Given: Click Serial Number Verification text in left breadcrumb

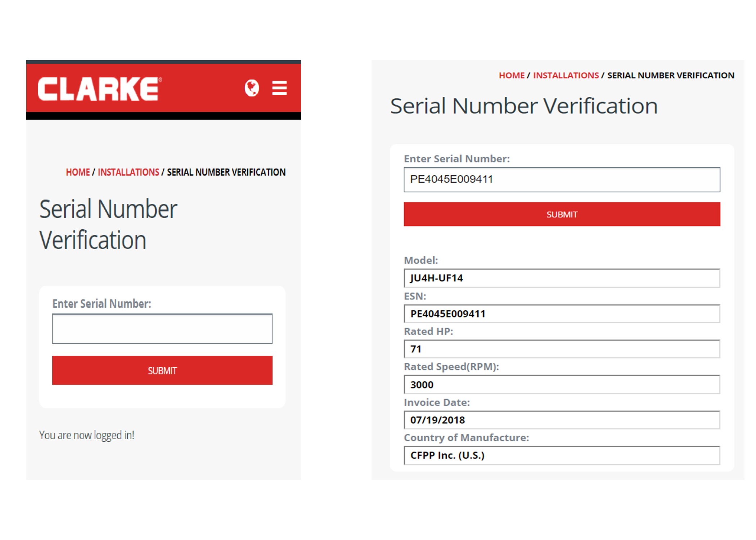Looking at the screenshot, I should click(x=226, y=172).
